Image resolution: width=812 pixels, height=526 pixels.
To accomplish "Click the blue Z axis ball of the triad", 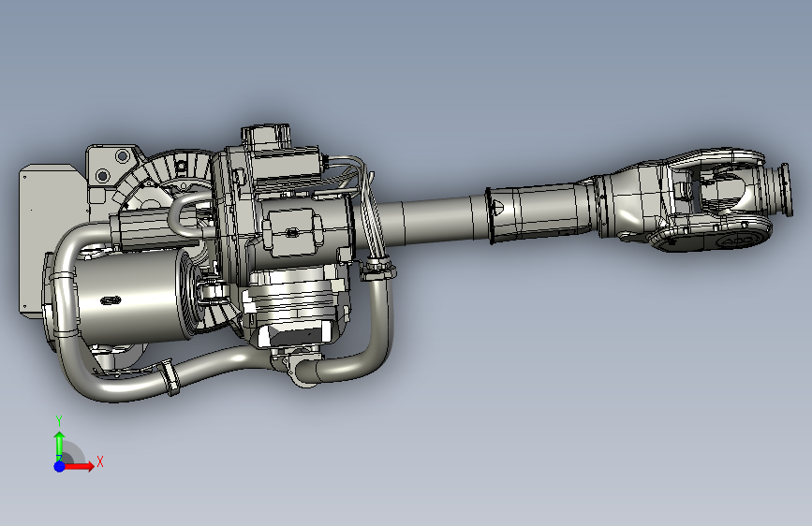I will [60, 466].
